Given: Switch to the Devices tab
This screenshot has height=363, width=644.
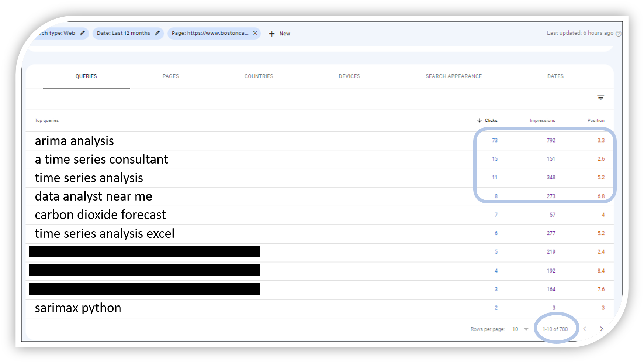Looking at the screenshot, I should point(349,76).
